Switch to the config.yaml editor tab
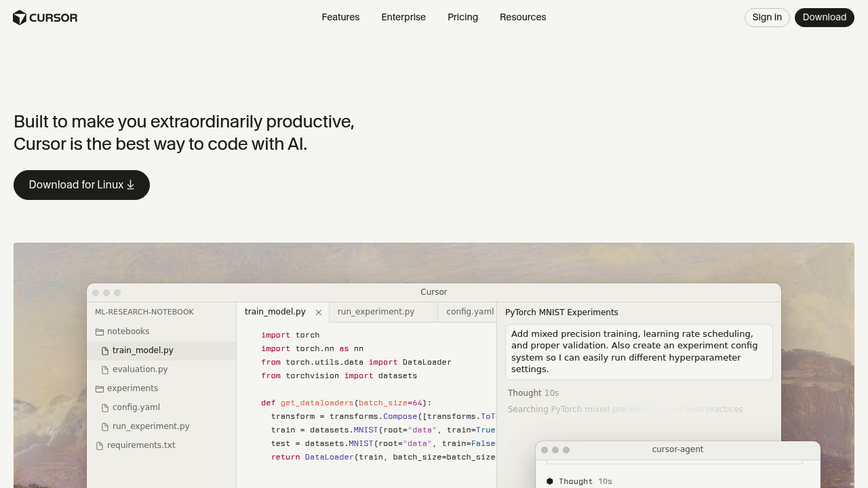The height and width of the screenshot is (488, 868). point(470,312)
